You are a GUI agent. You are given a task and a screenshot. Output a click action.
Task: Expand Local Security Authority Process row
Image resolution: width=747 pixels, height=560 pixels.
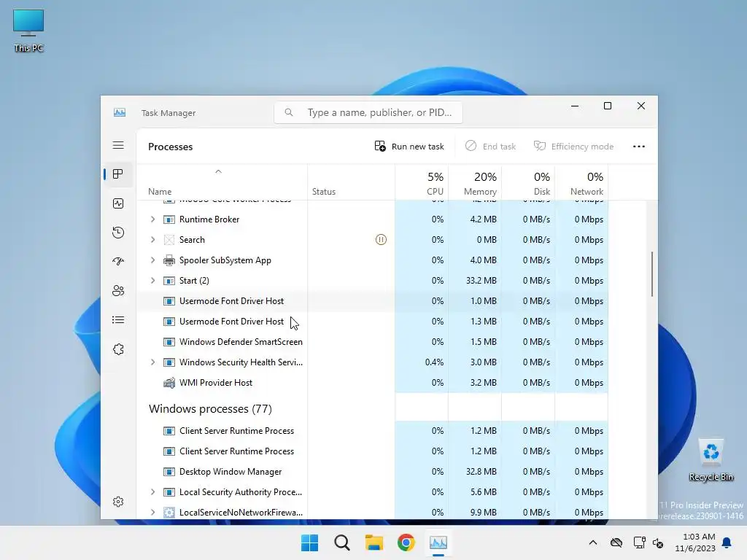pyautogui.click(x=152, y=492)
